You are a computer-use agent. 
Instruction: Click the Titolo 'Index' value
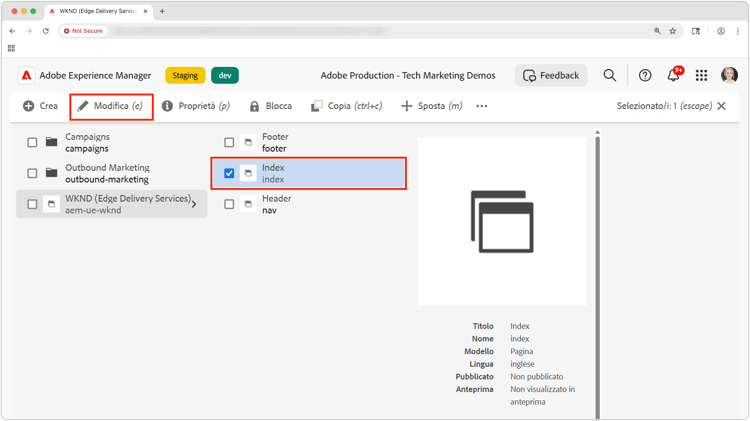click(x=519, y=326)
